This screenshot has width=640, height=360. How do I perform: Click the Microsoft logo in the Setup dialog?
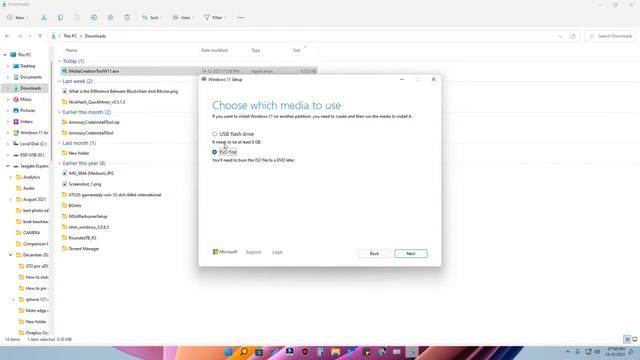pos(225,252)
